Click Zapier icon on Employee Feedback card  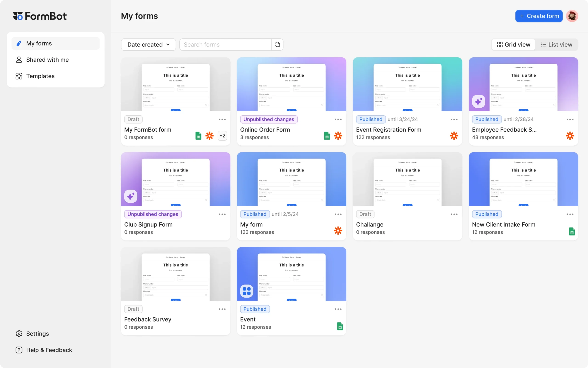click(570, 135)
